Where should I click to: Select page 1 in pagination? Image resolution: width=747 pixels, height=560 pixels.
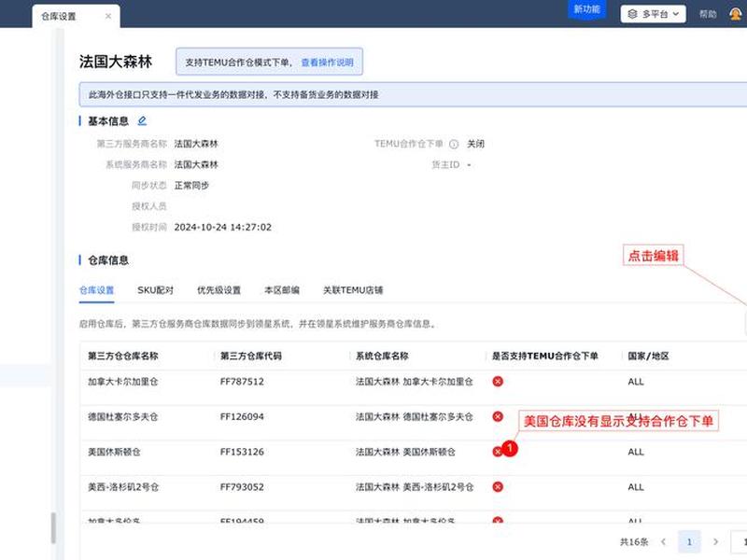(689, 541)
